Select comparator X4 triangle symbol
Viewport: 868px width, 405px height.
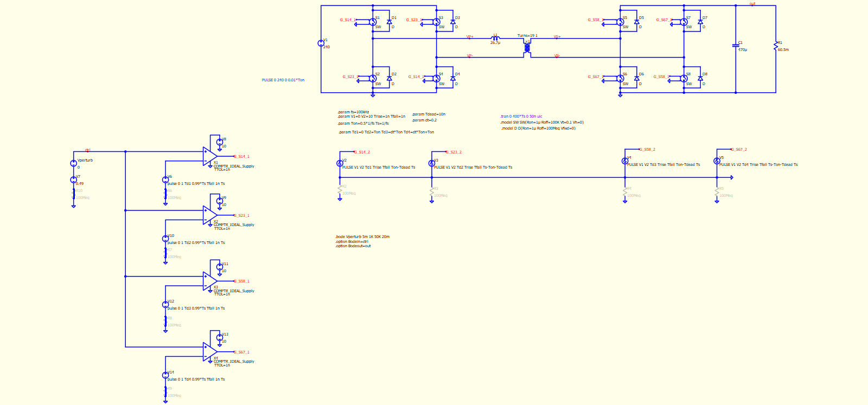[x=210, y=352]
